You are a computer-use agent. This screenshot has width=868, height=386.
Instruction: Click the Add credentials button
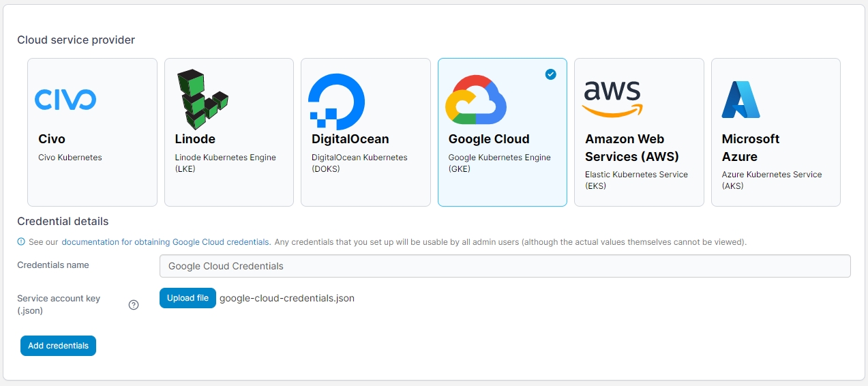(58, 346)
